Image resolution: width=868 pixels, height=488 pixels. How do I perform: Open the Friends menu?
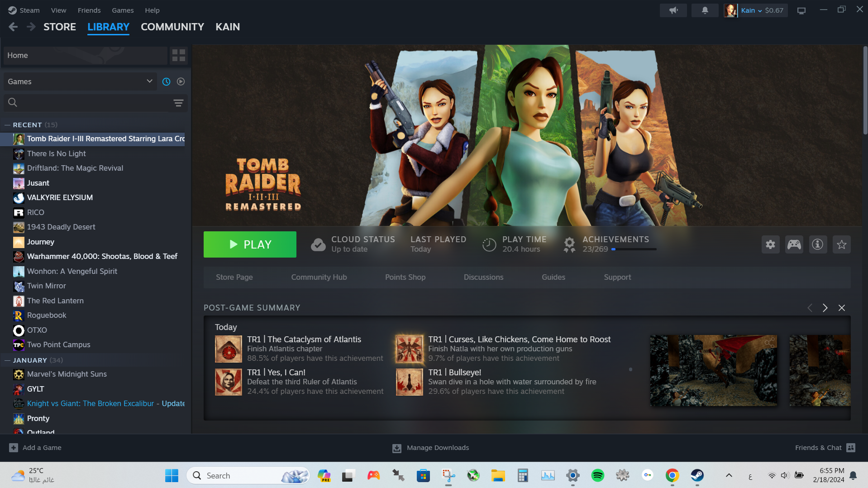coord(89,10)
